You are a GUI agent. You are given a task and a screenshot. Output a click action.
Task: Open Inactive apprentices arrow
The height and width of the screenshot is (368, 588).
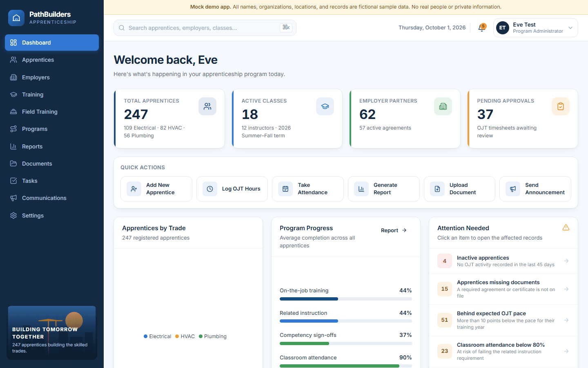566,261
